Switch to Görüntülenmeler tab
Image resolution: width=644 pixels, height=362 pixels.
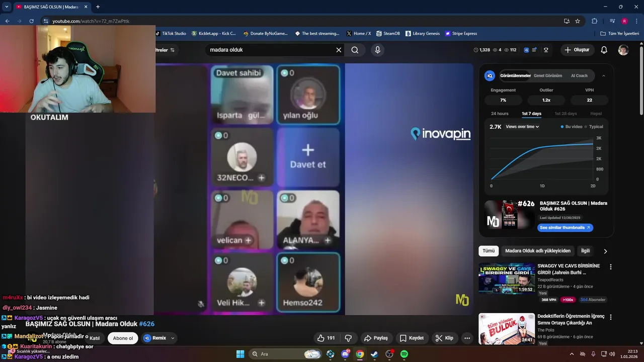(x=515, y=75)
